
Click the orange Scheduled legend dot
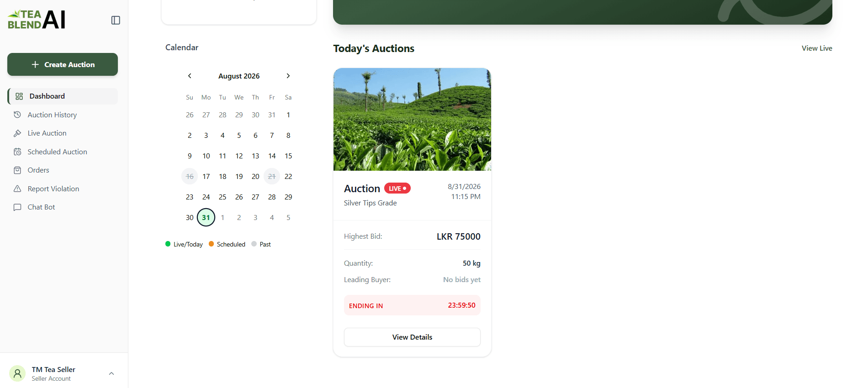pos(211,244)
